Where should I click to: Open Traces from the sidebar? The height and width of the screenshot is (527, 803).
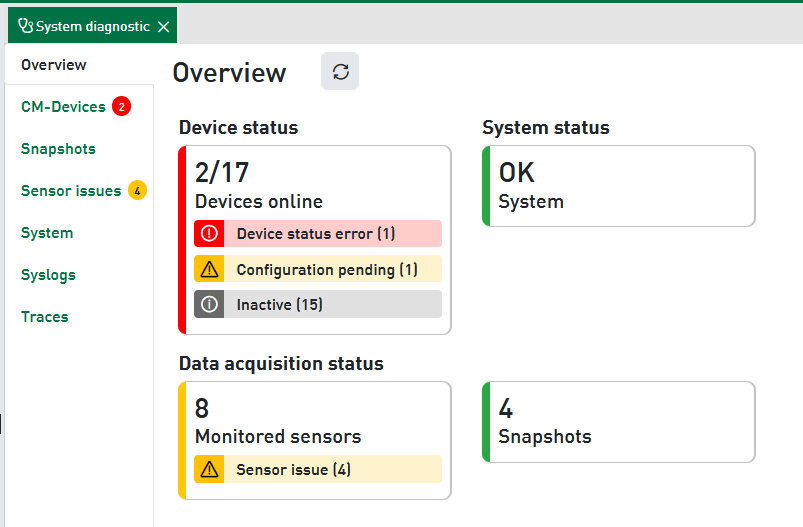(45, 317)
